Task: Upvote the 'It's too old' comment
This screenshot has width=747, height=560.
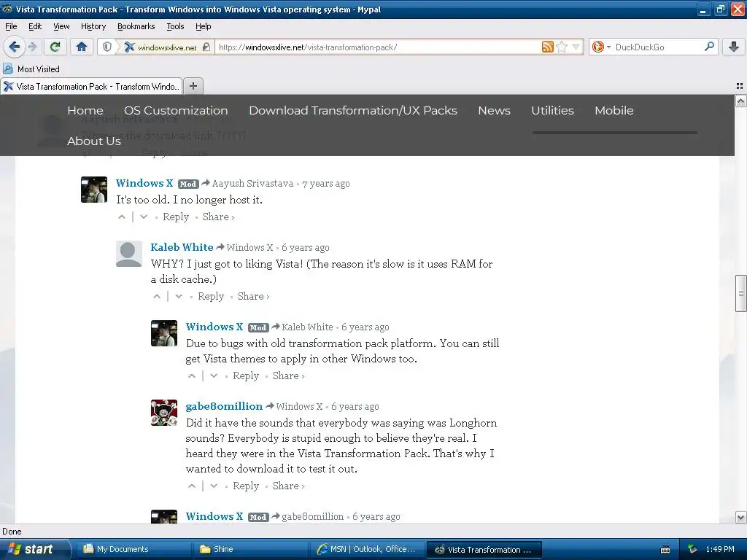Action: 122,217
